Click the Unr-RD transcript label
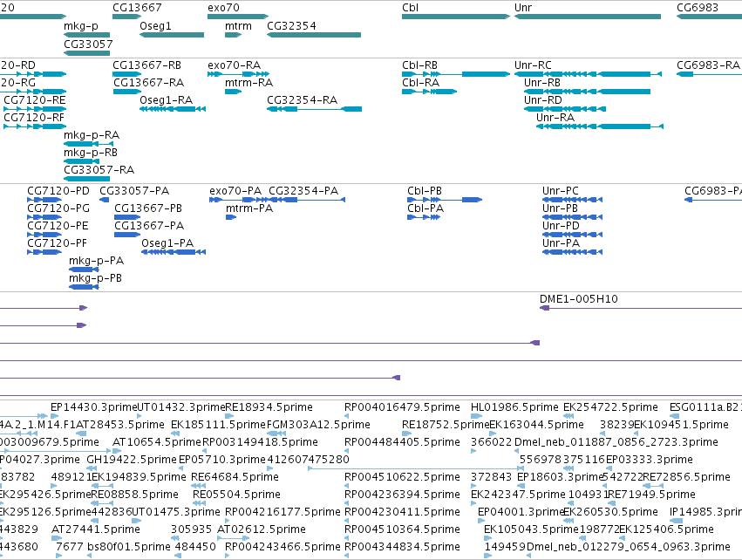Image resolution: width=742 pixels, height=560 pixels. [543, 100]
